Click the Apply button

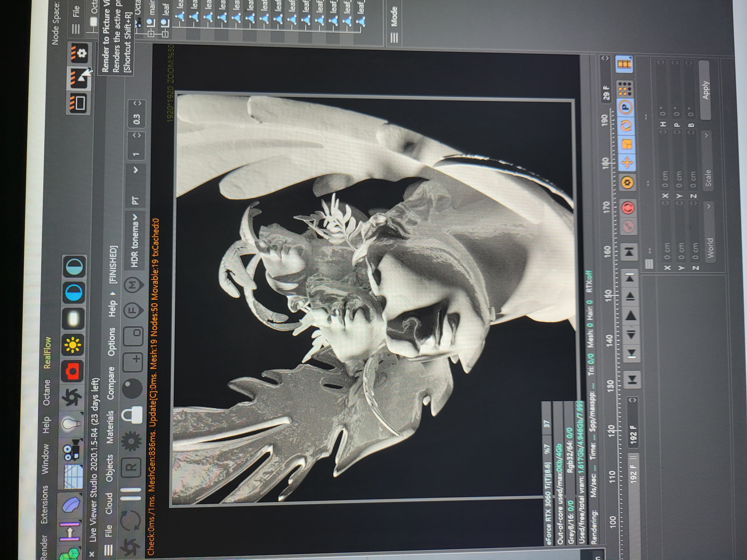(705, 90)
